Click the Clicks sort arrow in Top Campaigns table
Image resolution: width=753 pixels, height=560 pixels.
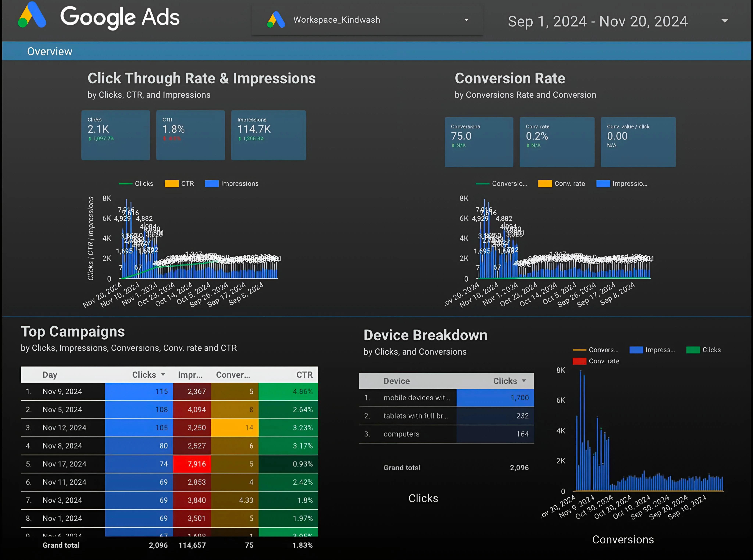163,375
